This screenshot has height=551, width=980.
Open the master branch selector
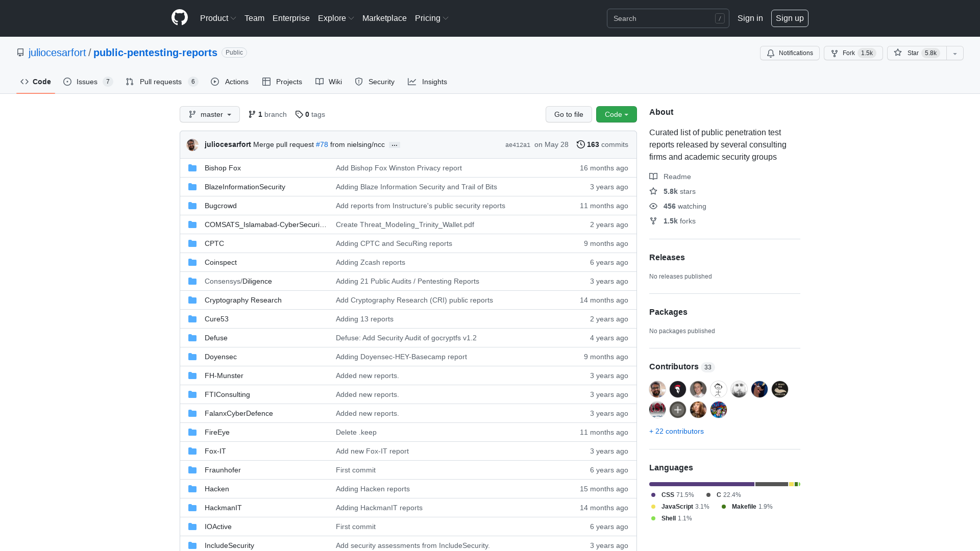(209, 114)
